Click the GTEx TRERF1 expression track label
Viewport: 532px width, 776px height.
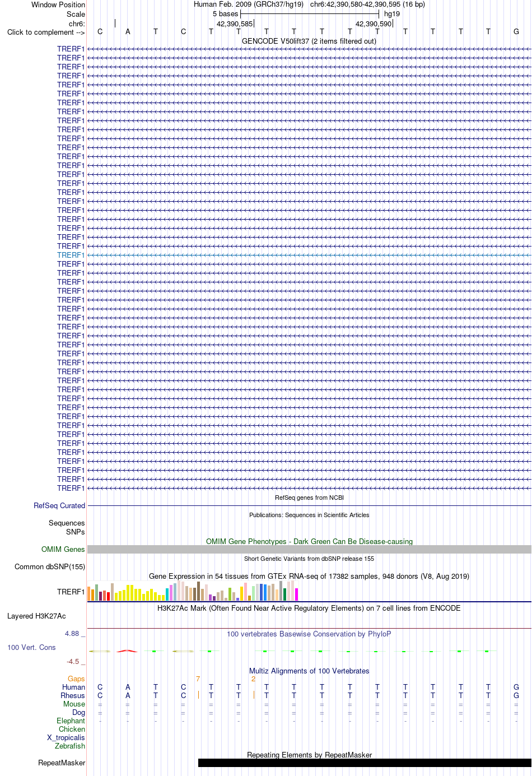tap(71, 592)
